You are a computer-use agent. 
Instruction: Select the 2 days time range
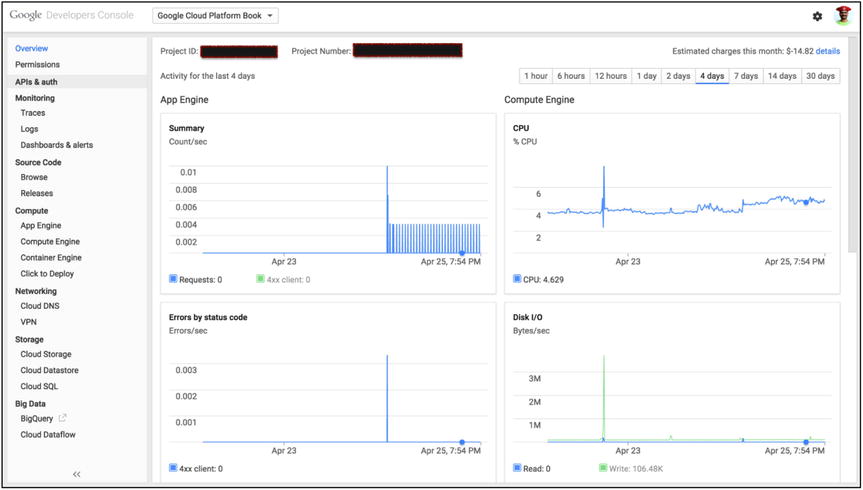pos(678,76)
